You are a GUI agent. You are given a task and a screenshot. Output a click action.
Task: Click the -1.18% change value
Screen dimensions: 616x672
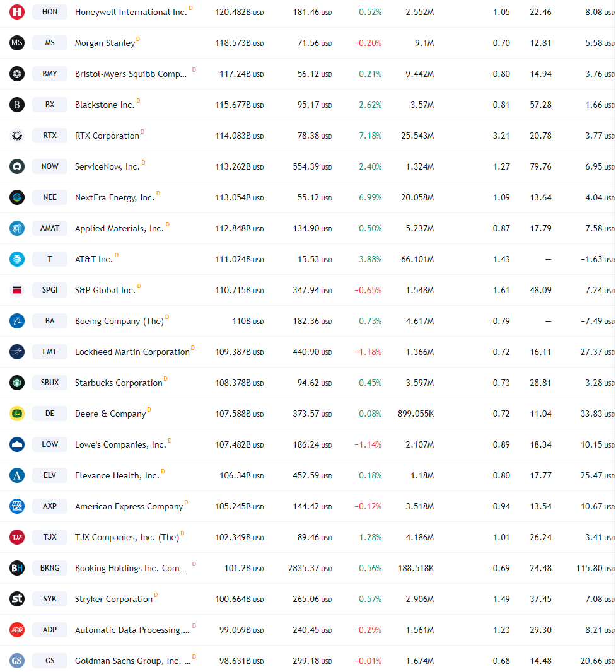[368, 351]
